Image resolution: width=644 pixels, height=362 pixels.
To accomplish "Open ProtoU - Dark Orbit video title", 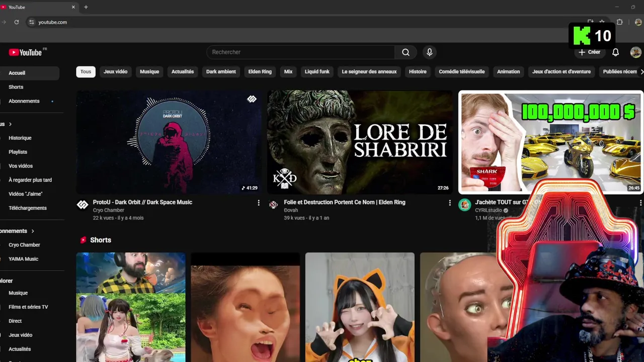I will (142, 202).
